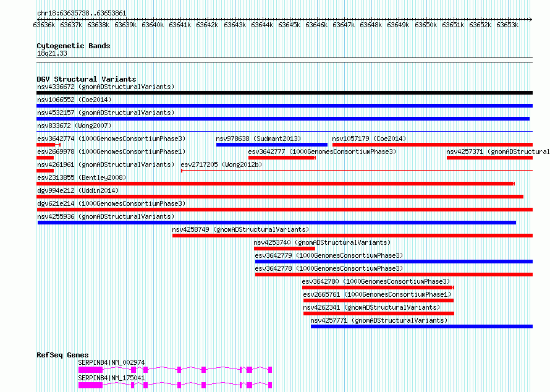Viewport: 550px width, 392px height.
Task: Open the nsv4257771 variant label
Action: [379, 320]
